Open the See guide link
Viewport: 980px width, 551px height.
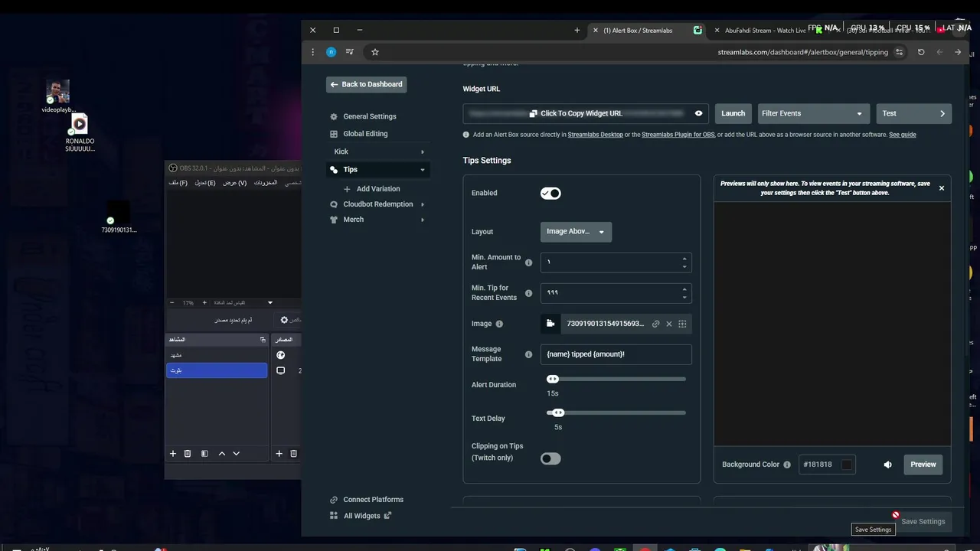[x=903, y=135]
